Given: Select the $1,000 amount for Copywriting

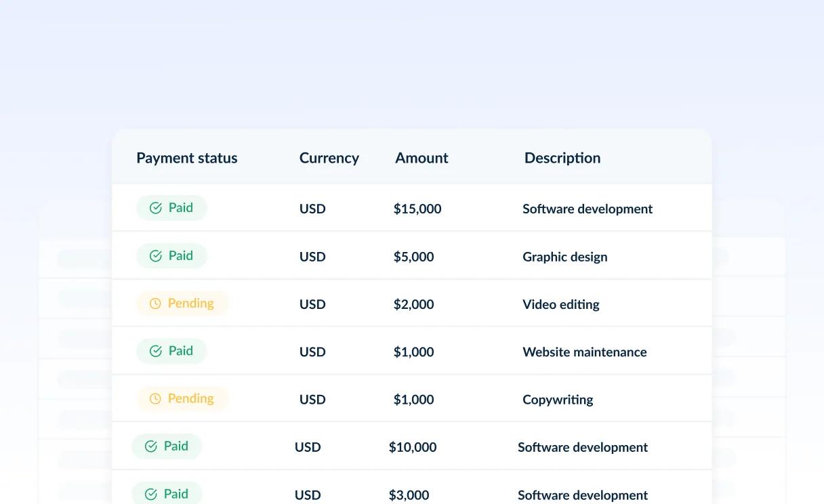Looking at the screenshot, I should tap(414, 399).
